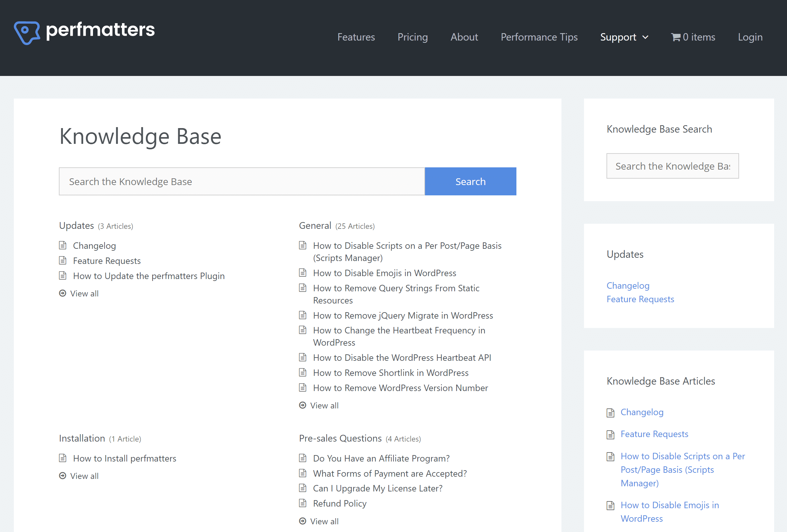Expand Installation section View all

pos(84,476)
